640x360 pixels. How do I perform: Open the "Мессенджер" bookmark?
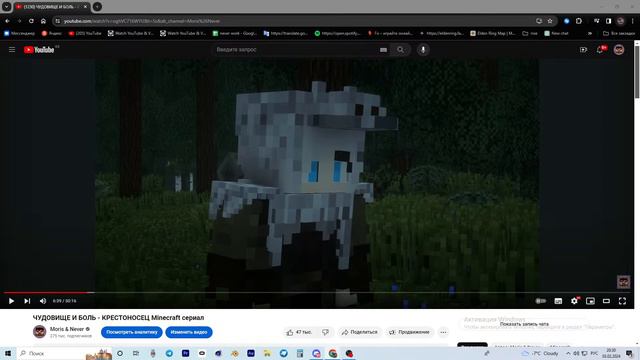(x=19, y=33)
